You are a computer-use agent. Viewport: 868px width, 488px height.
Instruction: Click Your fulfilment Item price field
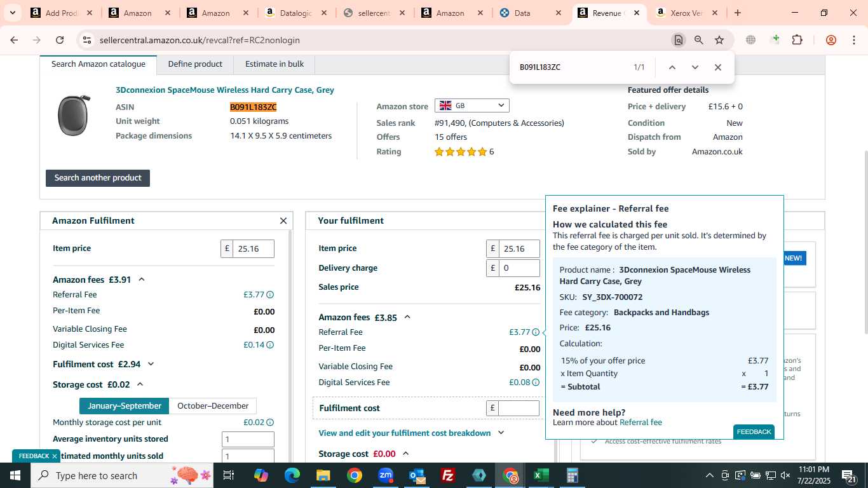point(519,248)
